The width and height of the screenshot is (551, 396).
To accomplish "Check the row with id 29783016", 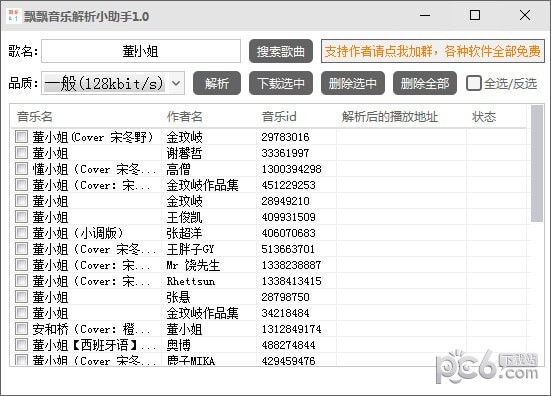I will tap(21, 137).
